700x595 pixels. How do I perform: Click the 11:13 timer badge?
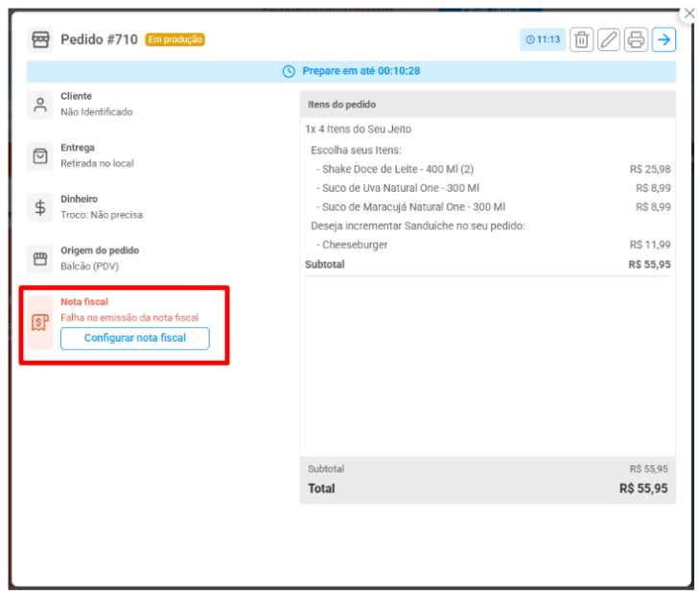click(543, 39)
